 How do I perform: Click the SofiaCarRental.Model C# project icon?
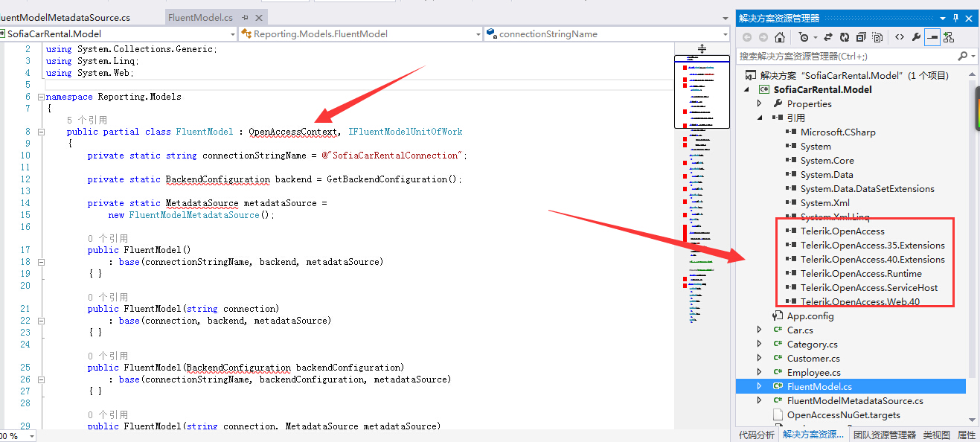(x=764, y=89)
